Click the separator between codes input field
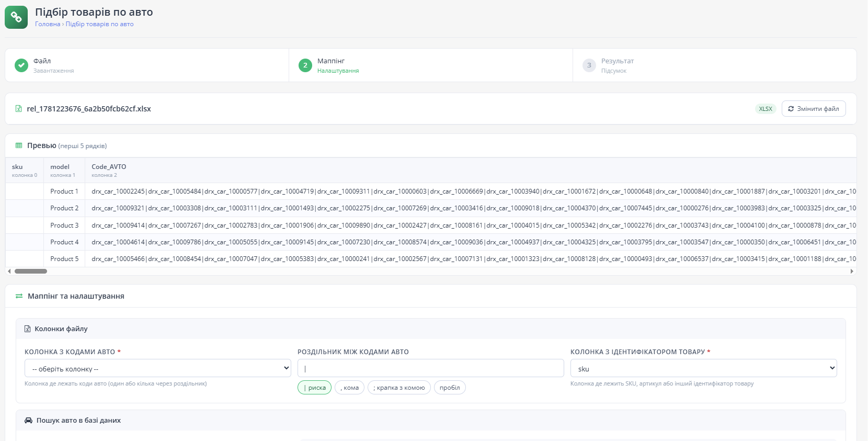The image size is (868, 441). [x=431, y=368]
